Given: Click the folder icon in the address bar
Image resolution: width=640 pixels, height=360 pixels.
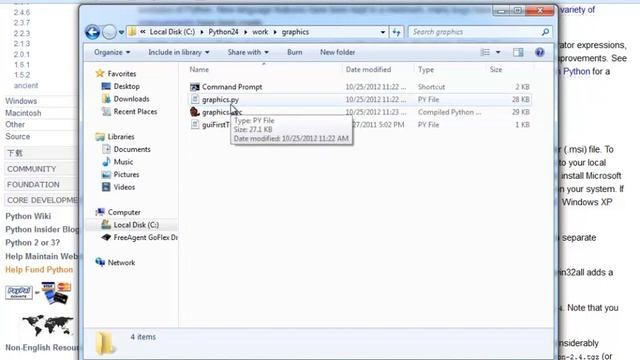Looking at the screenshot, I should tap(132, 32).
